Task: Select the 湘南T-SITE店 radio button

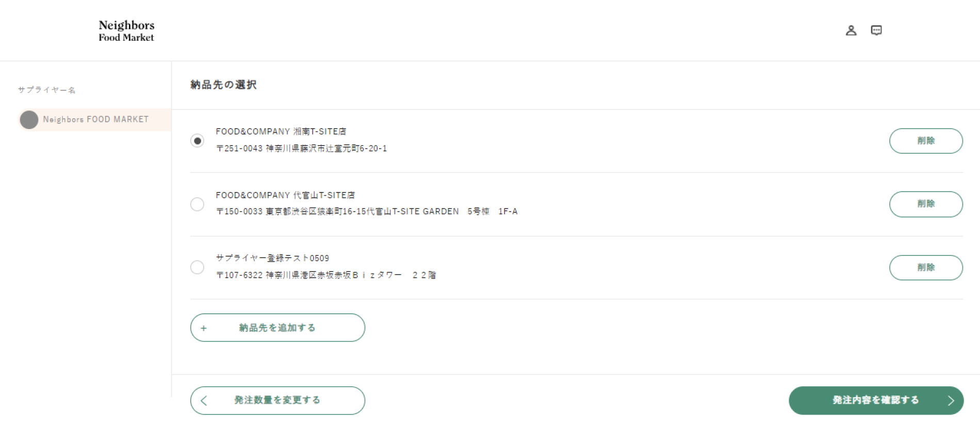Action: click(197, 140)
